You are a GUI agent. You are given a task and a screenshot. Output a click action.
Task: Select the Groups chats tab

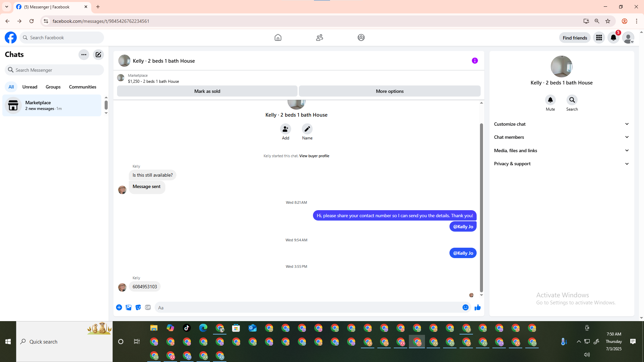pos(53,87)
